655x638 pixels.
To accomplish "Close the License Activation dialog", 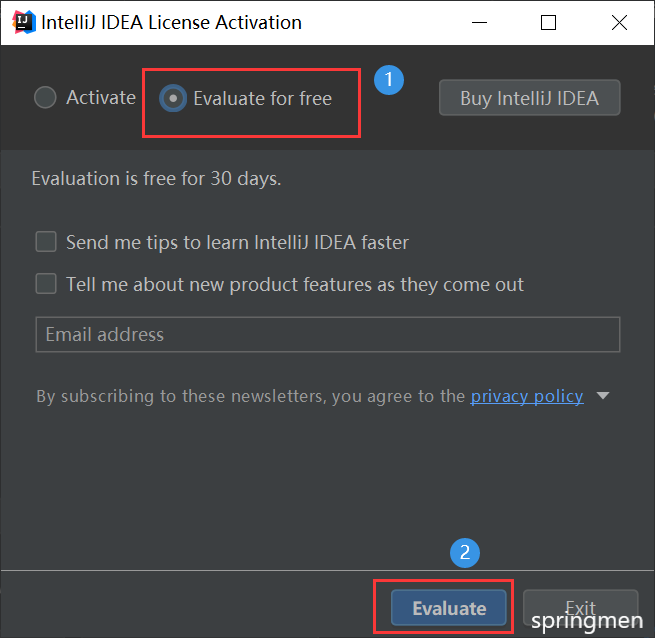I will (619, 23).
